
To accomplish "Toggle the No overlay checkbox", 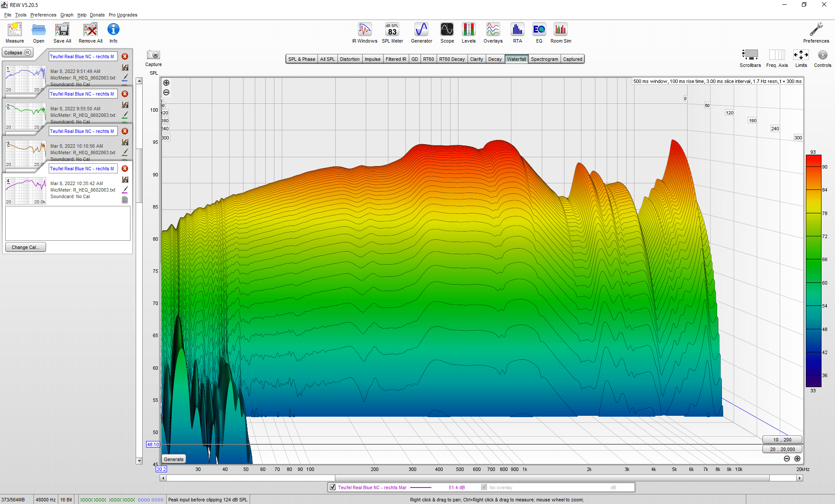I will tap(484, 487).
